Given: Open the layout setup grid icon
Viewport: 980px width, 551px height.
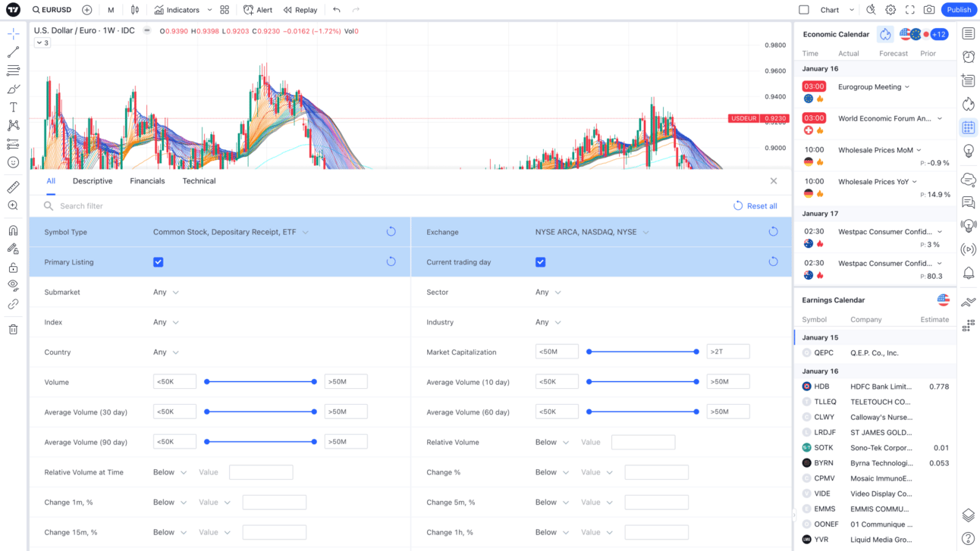Looking at the screenshot, I should (x=225, y=10).
